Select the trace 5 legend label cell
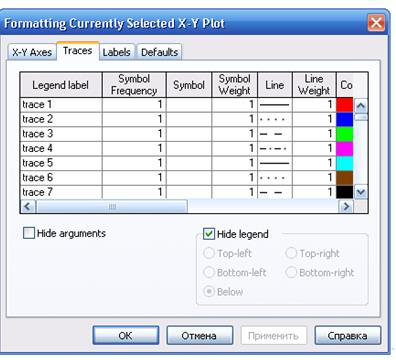 [x=61, y=163]
